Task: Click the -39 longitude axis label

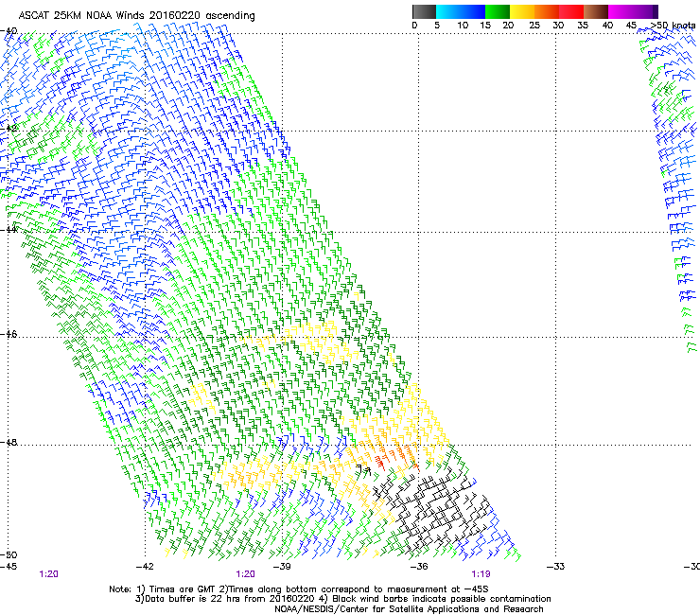Action: coord(282,567)
